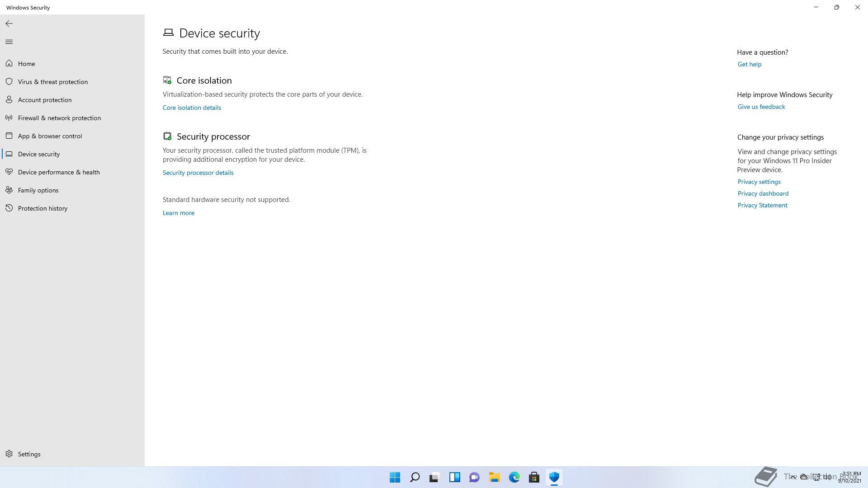View Protection history
Image resolution: width=868 pixels, height=488 pixels.
pos(72,208)
